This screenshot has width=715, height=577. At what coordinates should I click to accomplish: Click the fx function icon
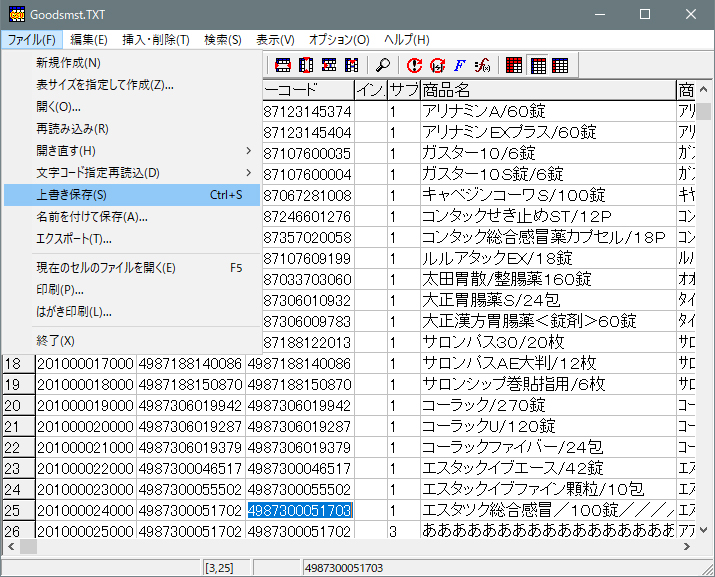482,66
